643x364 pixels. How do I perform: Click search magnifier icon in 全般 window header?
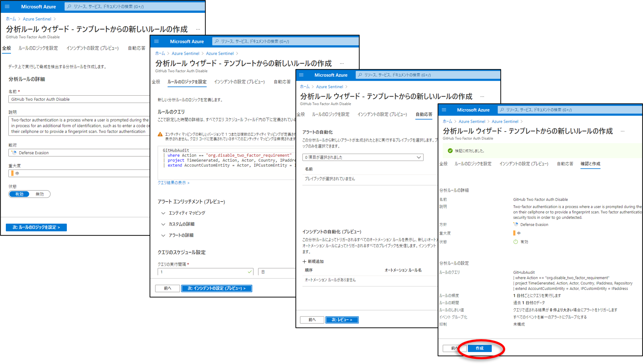[69, 7]
